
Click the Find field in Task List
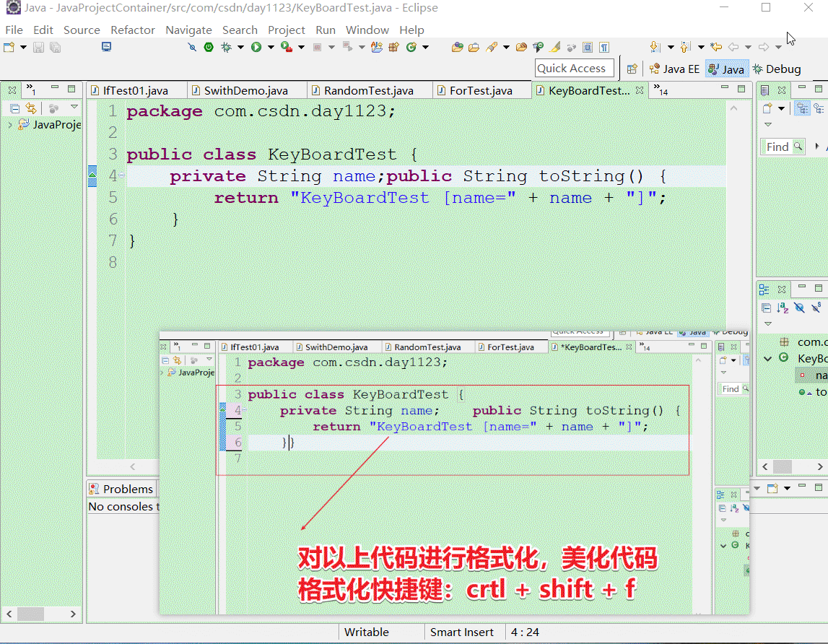point(783,147)
